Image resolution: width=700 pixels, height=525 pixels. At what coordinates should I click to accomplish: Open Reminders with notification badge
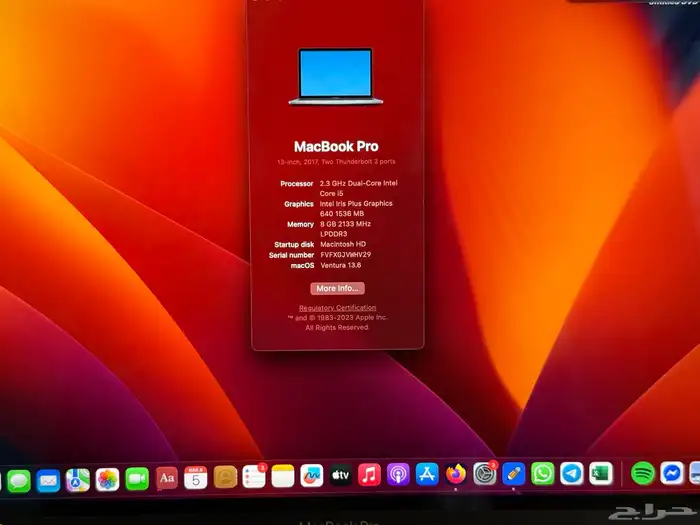click(x=254, y=476)
